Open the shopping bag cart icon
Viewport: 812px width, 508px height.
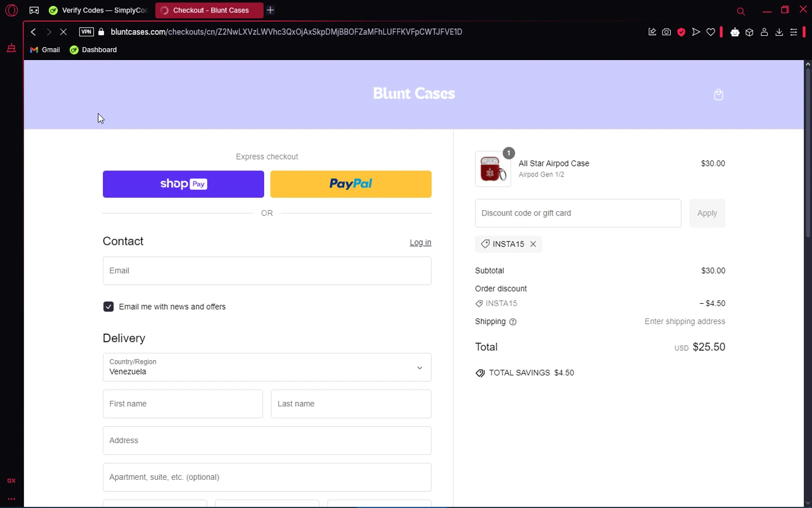point(718,95)
